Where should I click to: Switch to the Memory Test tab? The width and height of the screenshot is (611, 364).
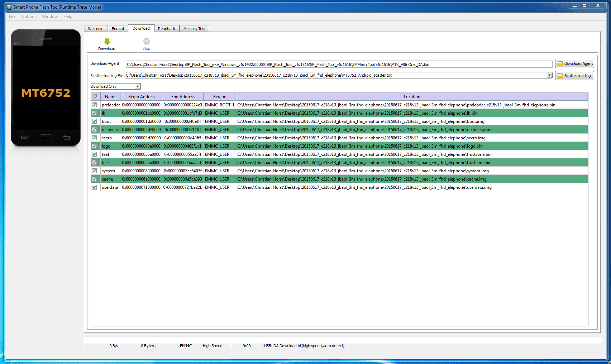tap(194, 29)
